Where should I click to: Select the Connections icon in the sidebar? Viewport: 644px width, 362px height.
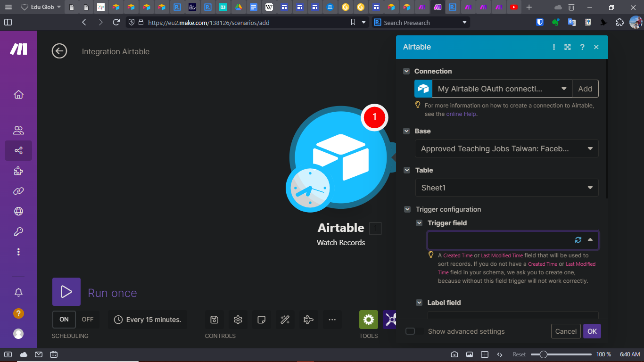(18, 191)
